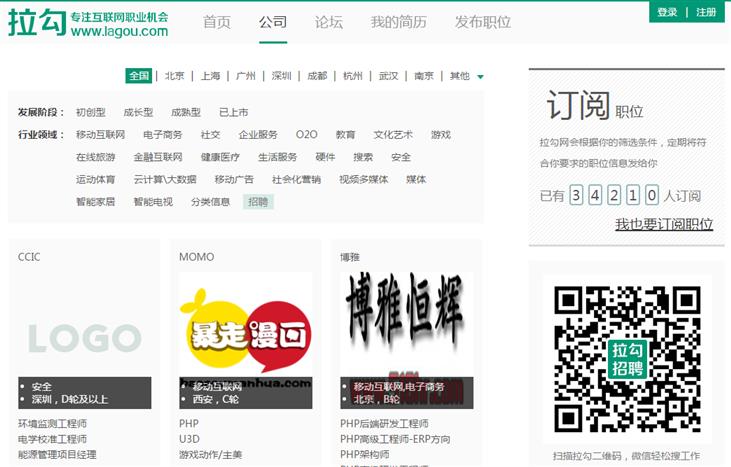Select the 金融互联网 industry filter
731x467 pixels.
158,157
